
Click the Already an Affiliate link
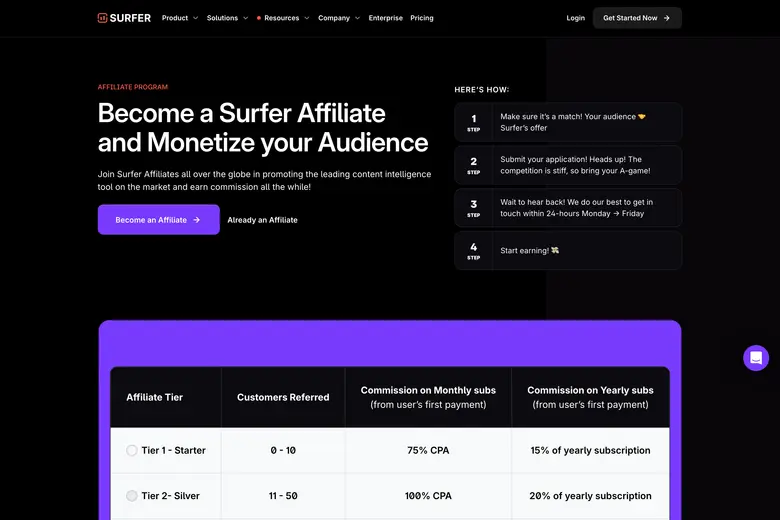[x=262, y=220]
